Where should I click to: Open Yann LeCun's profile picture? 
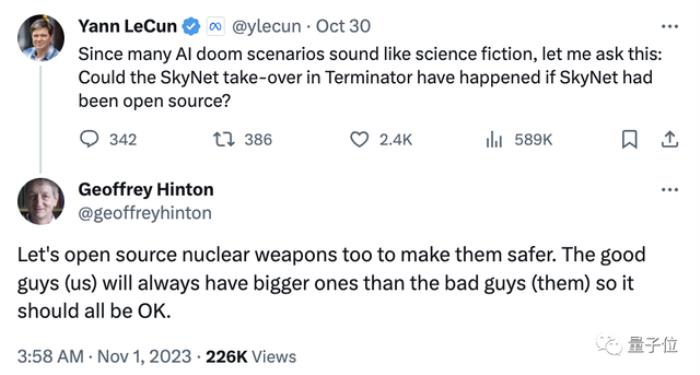(x=41, y=38)
